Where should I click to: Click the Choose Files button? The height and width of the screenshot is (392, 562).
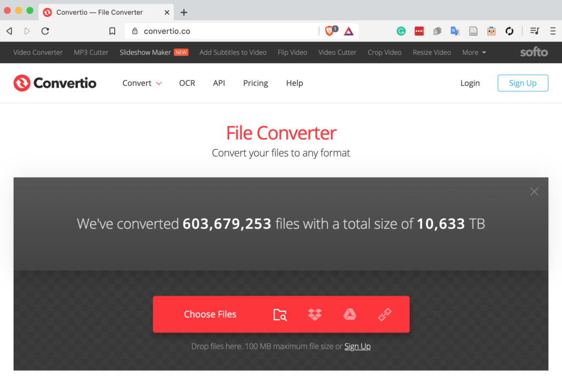[210, 315]
